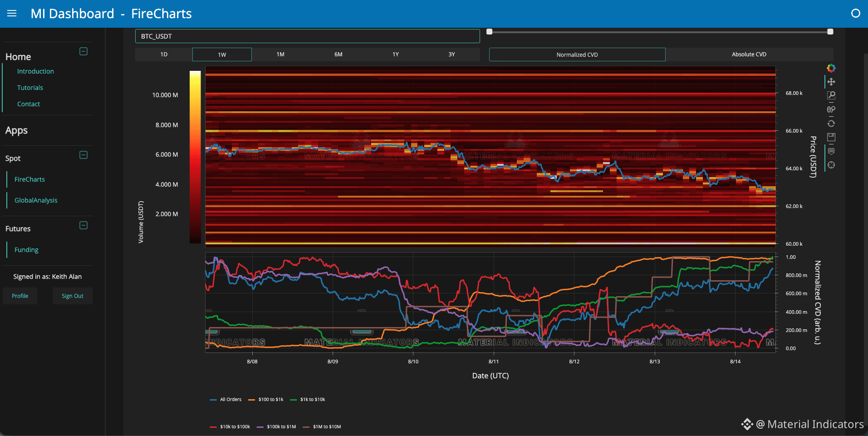
Task: Switch to Absolute CVD mode
Action: point(749,54)
